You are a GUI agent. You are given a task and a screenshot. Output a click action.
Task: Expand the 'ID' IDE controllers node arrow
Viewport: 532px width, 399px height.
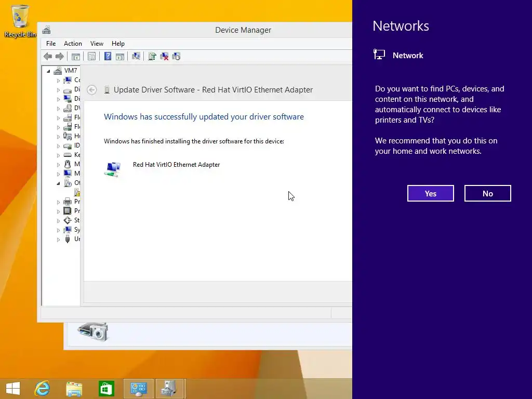click(x=58, y=146)
